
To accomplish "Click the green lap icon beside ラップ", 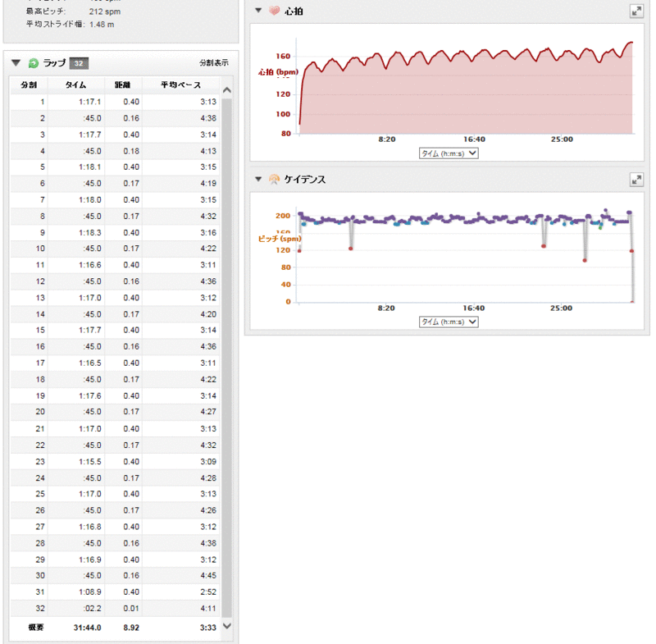I will [x=34, y=63].
